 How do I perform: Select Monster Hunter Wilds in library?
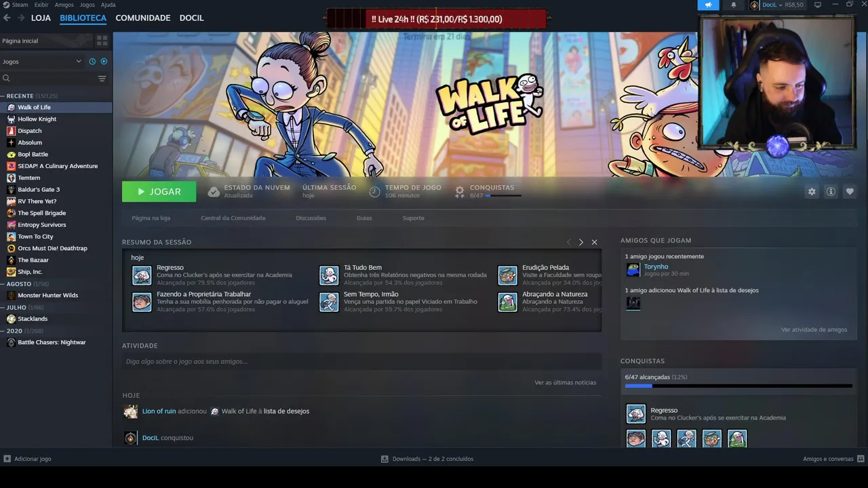56,296
